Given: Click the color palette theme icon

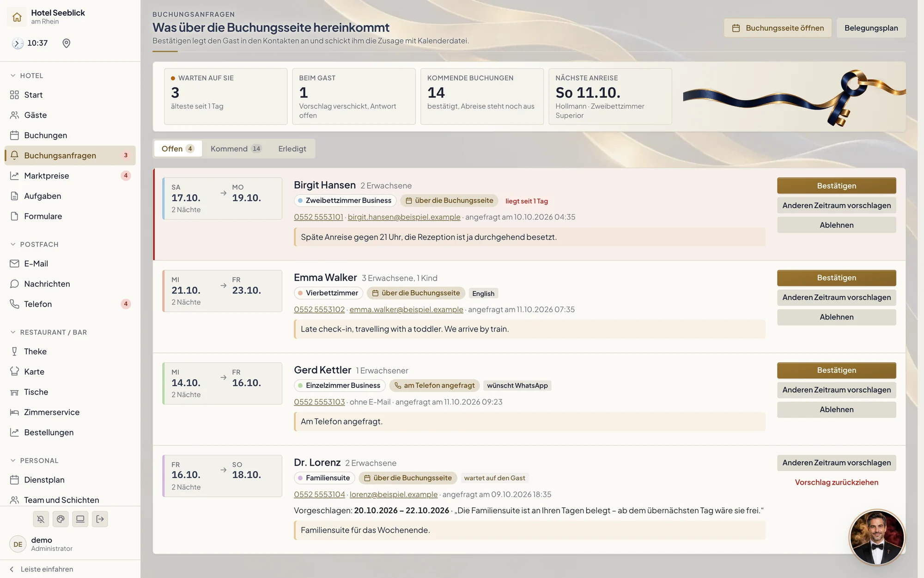Looking at the screenshot, I should coord(61,519).
